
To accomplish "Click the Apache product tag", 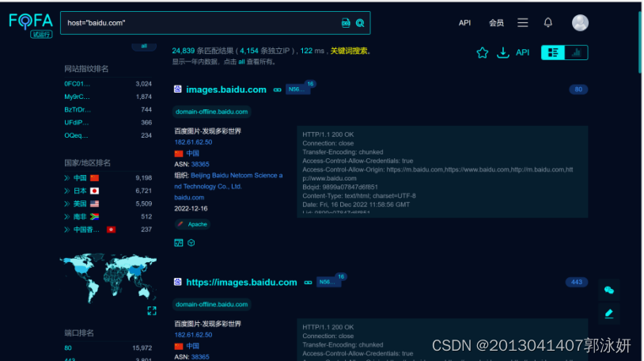I will pyautogui.click(x=192, y=224).
